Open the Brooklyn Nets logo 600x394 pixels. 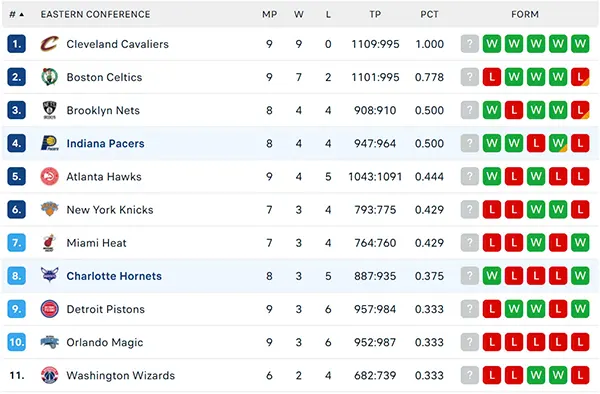(50, 110)
